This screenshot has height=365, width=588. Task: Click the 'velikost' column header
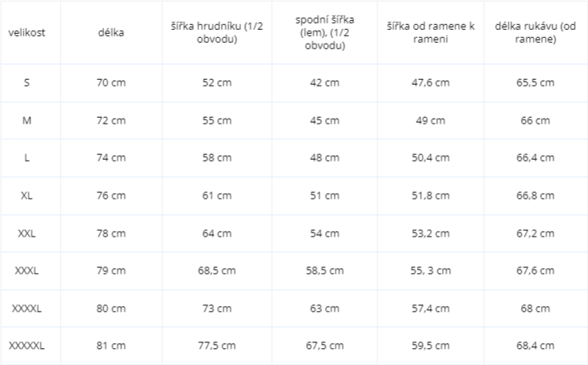coord(27,32)
